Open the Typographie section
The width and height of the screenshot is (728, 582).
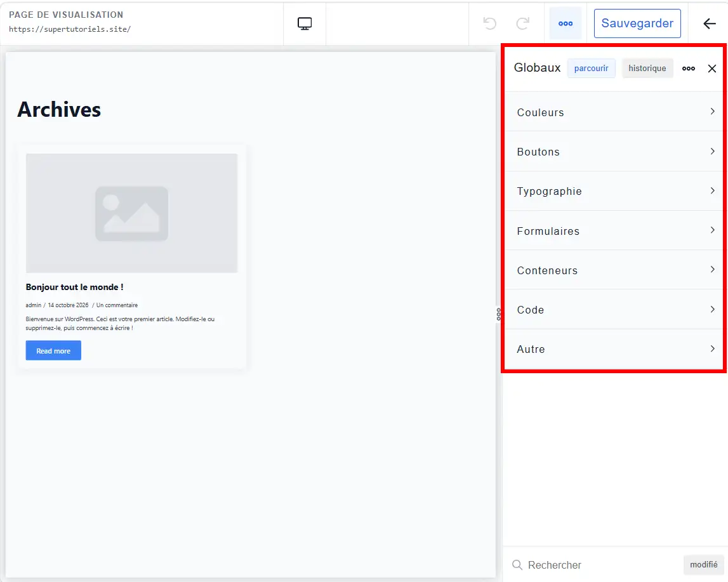pos(613,191)
